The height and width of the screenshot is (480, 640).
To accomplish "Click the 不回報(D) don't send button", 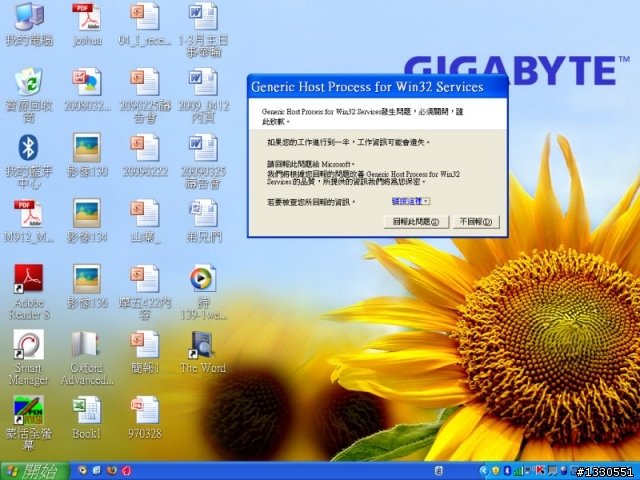I will tap(476, 222).
